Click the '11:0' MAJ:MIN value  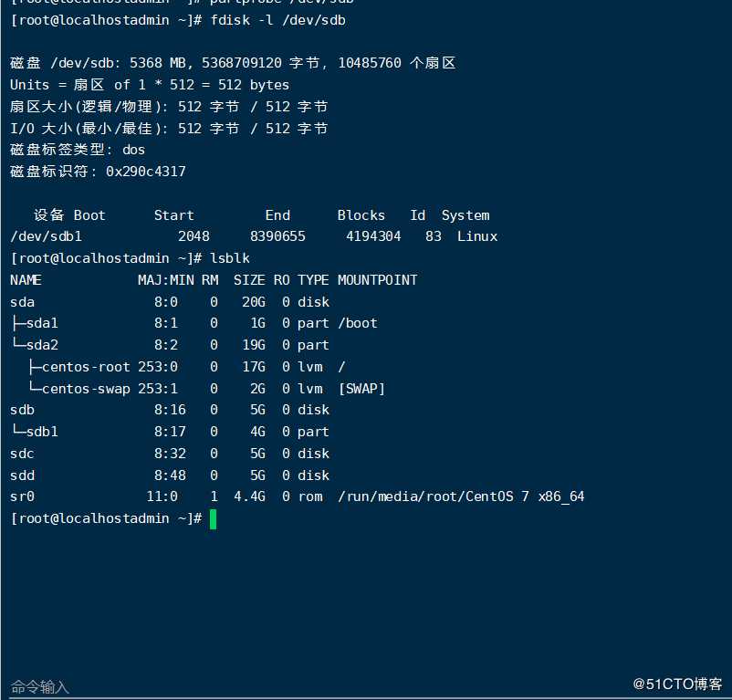click(x=162, y=496)
